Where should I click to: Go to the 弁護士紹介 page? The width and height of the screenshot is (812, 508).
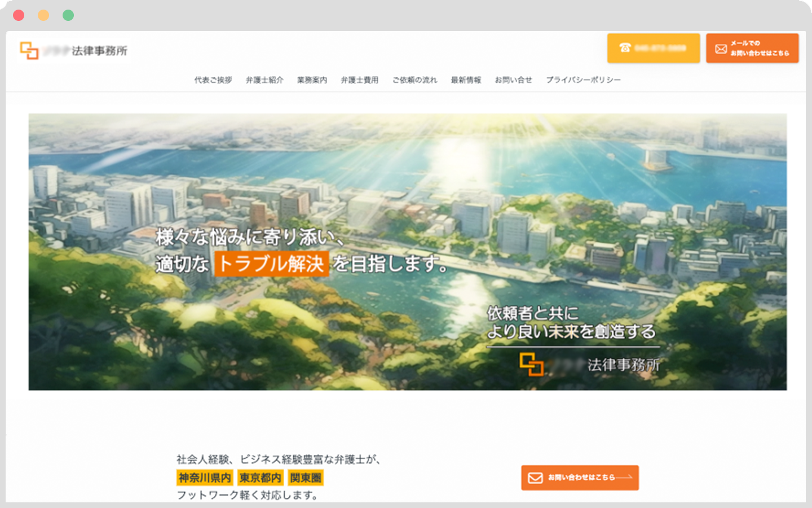[x=264, y=80]
